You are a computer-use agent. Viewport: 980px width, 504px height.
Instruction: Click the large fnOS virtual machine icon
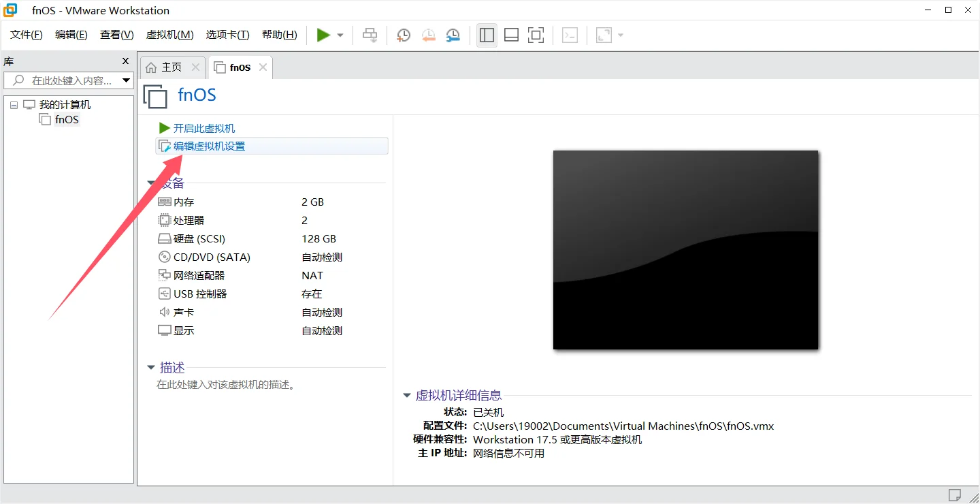click(x=155, y=97)
